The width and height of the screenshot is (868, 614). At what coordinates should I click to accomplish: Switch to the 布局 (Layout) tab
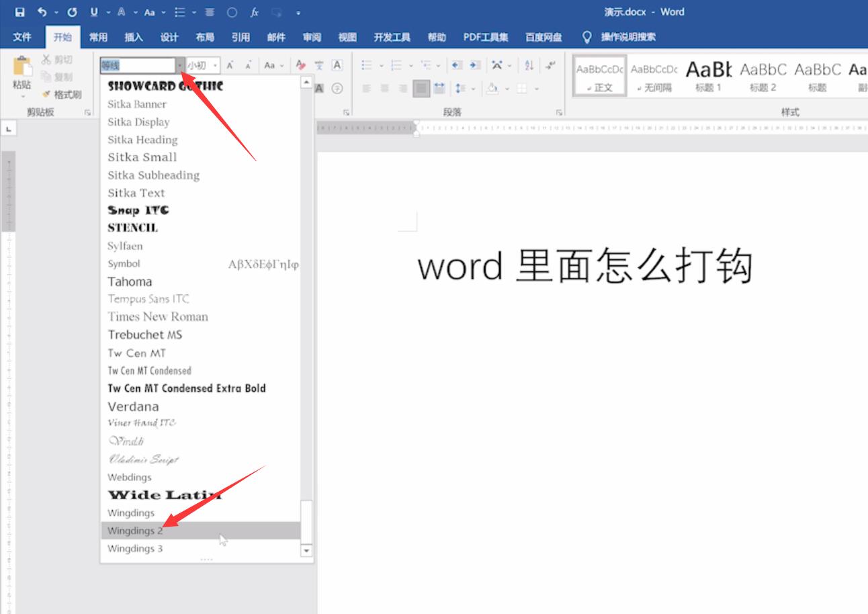[x=205, y=37]
